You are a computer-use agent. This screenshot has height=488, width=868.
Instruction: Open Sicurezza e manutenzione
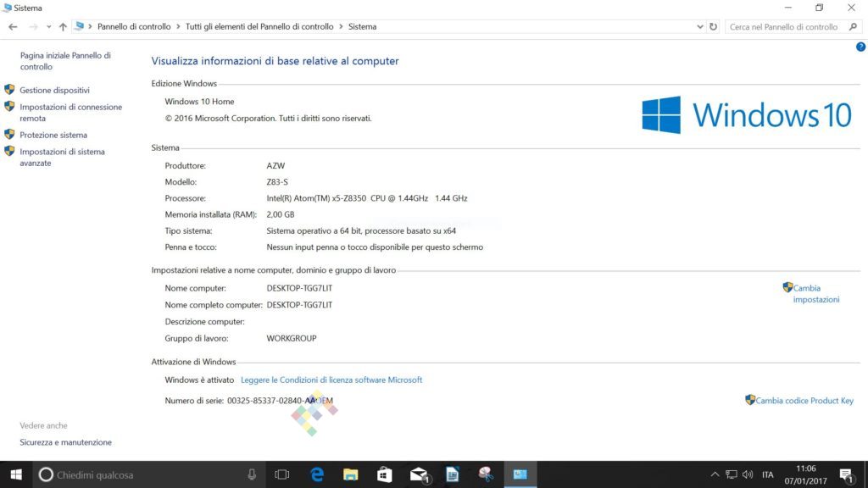pyautogui.click(x=66, y=442)
